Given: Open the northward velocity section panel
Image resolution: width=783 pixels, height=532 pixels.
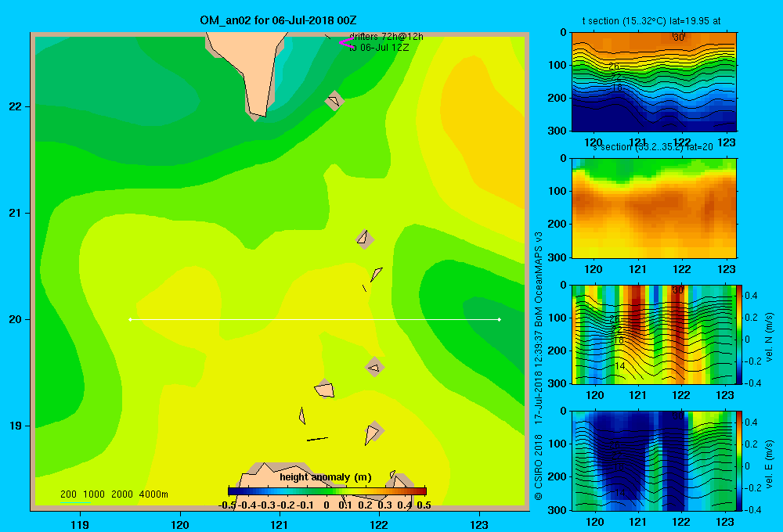Looking at the screenshot, I should 654,334.
